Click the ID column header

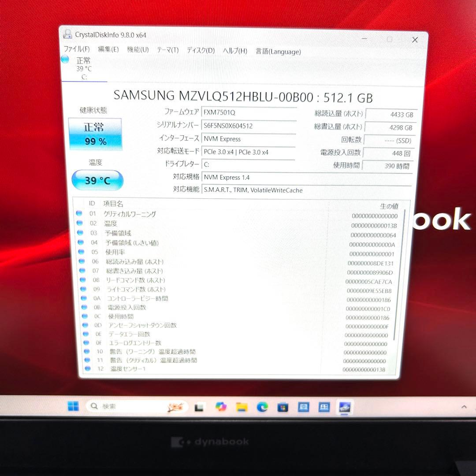92,203
